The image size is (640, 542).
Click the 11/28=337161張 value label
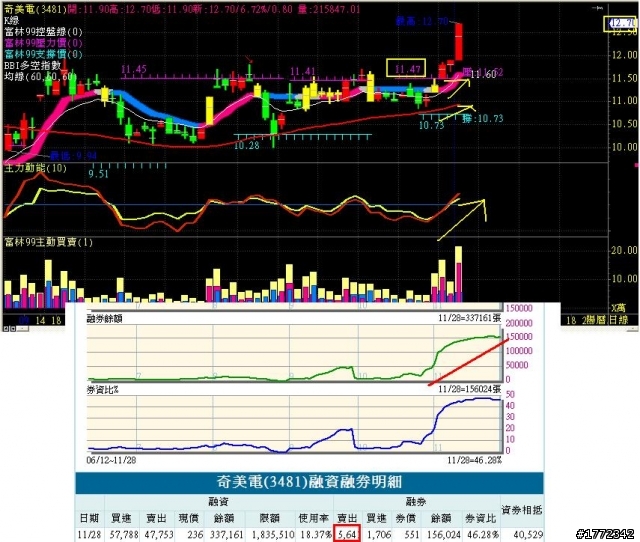(x=469, y=318)
